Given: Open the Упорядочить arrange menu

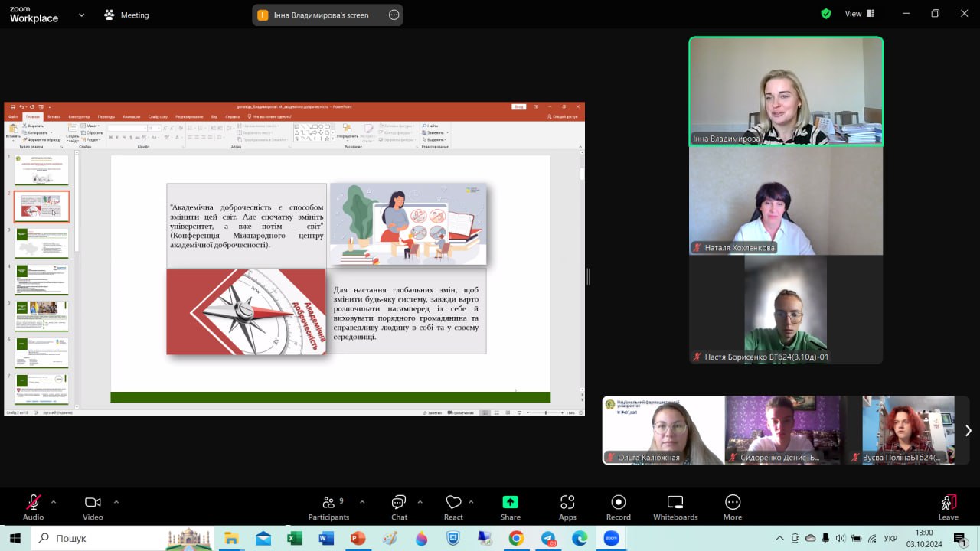Looking at the screenshot, I should click(x=347, y=132).
